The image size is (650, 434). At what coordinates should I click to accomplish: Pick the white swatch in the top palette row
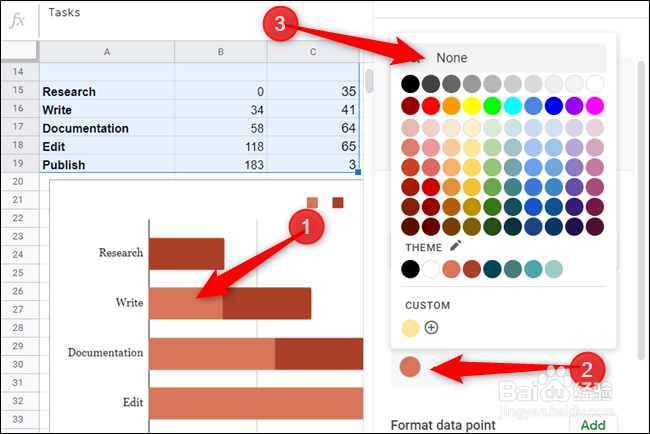pos(595,84)
